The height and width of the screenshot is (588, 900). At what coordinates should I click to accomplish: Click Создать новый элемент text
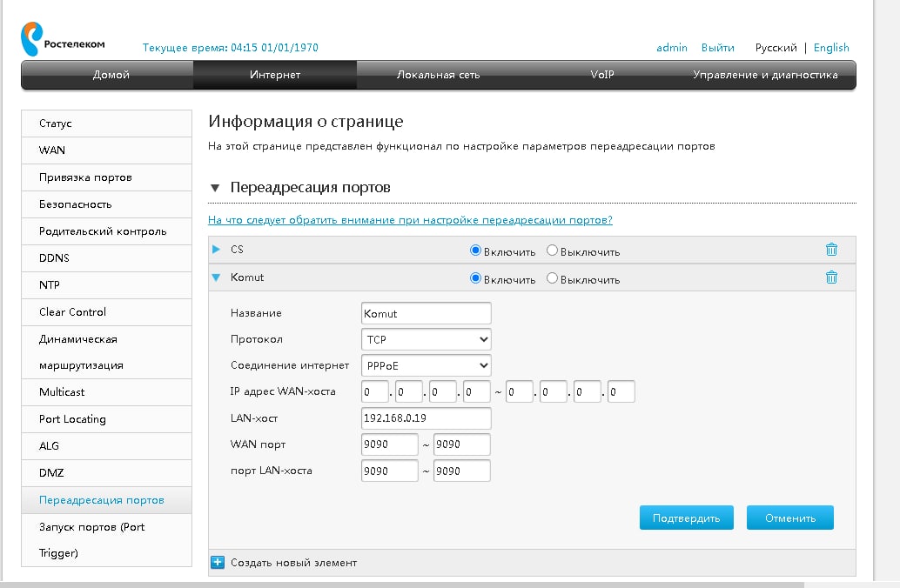293,563
